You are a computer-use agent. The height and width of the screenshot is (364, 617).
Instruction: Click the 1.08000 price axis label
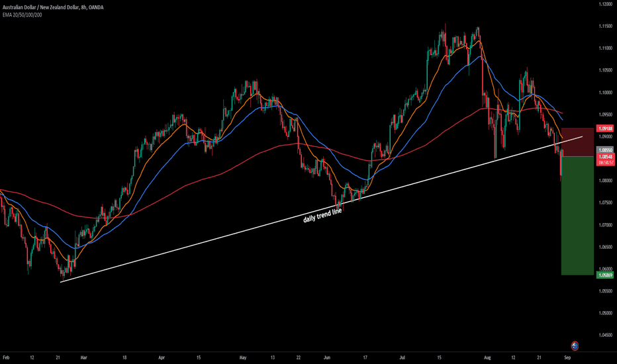click(606, 181)
